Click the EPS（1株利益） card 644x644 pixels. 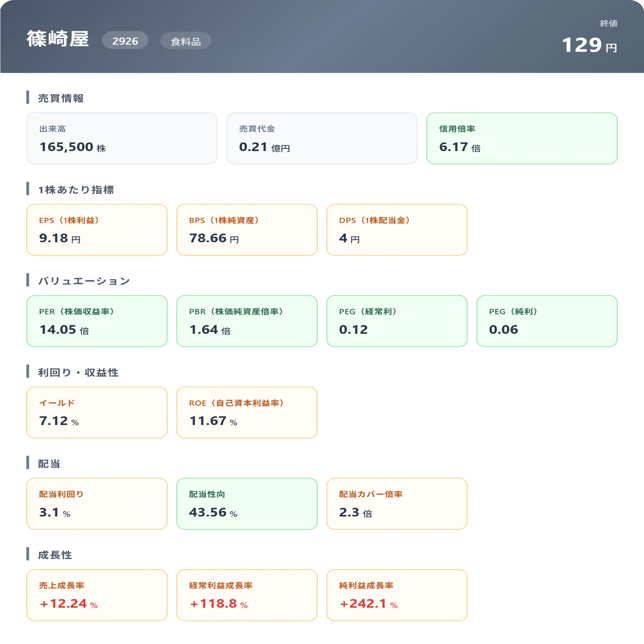[97, 230]
